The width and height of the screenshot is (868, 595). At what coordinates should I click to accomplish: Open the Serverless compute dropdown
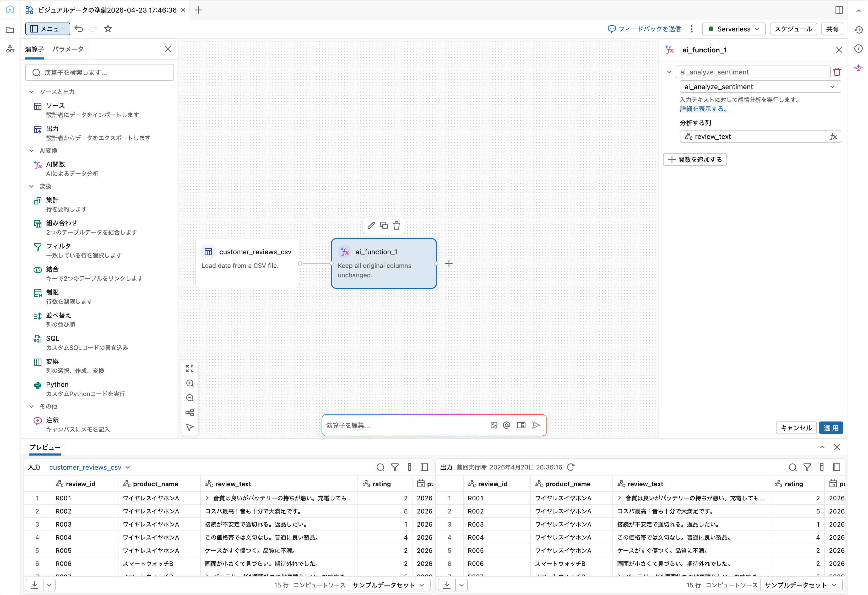tap(733, 29)
